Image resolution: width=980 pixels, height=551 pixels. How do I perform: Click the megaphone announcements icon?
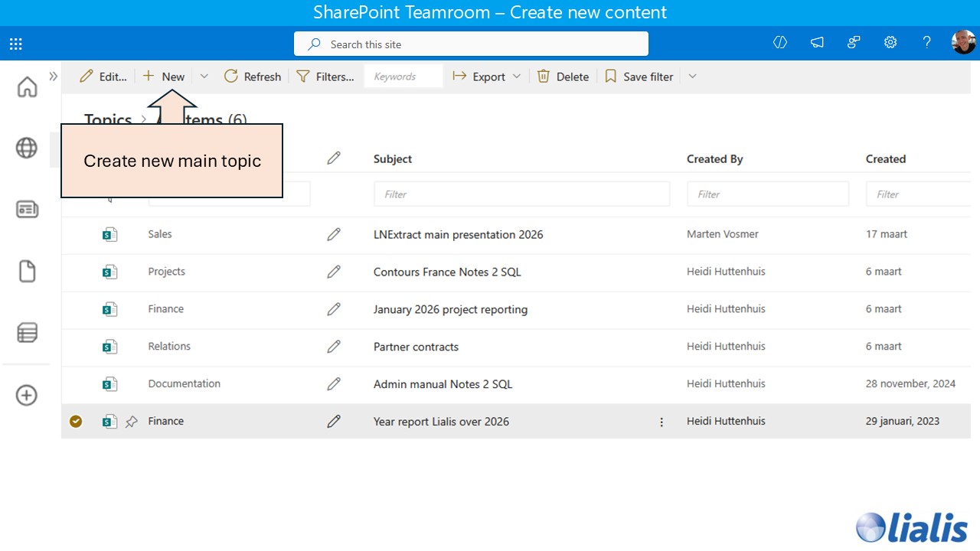tap(817, 43)
